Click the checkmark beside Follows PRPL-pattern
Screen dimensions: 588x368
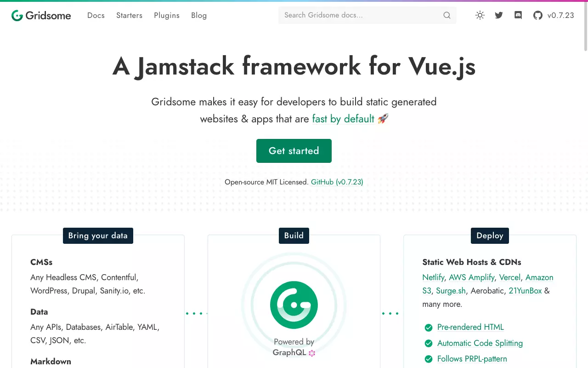pyautogui.click(x=429, y=359)
